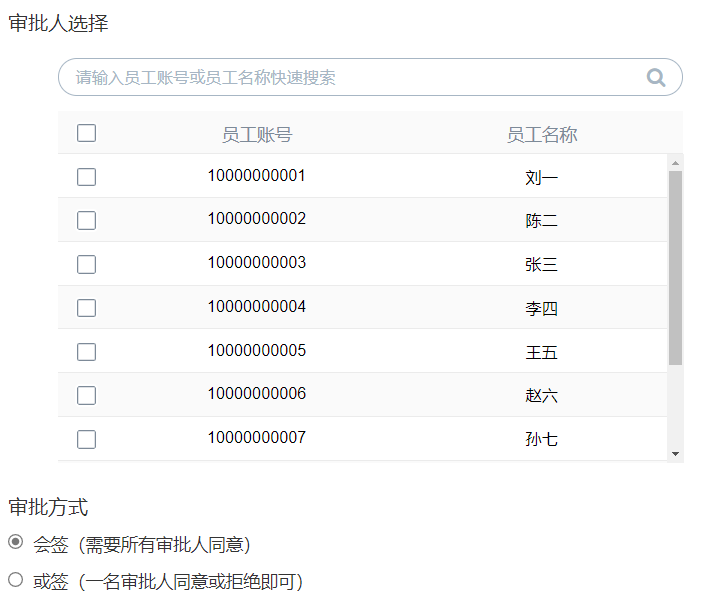Viewport: 707px width, 614px height.
Task: Click the 员工账号 column header
Action: 257,135
